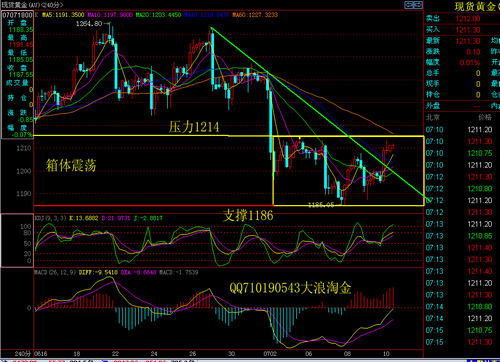Click the 买入 buy price 1211.30

tap(468, 30)
